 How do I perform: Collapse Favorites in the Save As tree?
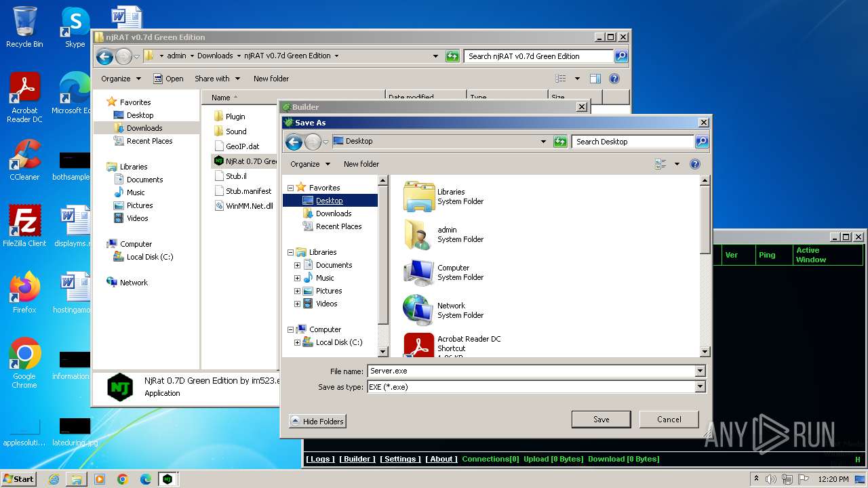(x=291, y=188)
